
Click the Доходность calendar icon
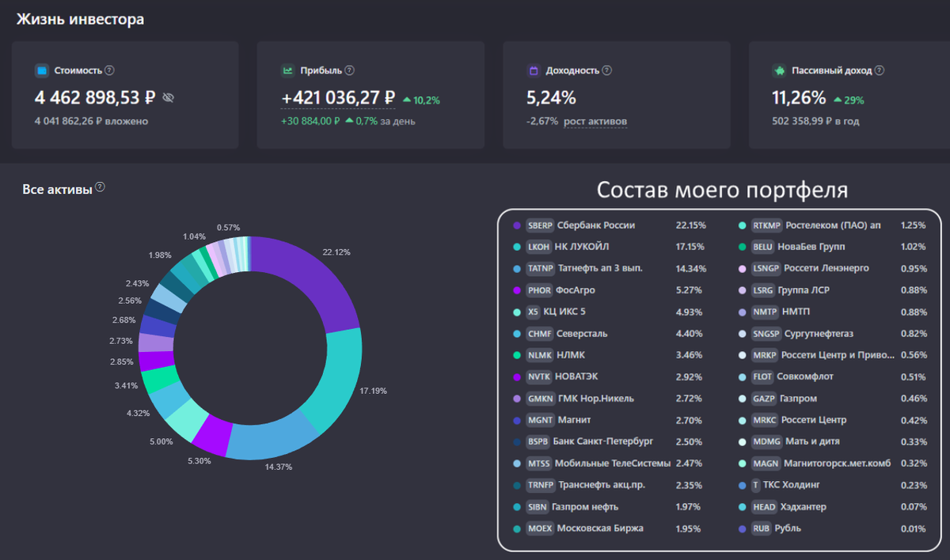[x=534, y=70]
